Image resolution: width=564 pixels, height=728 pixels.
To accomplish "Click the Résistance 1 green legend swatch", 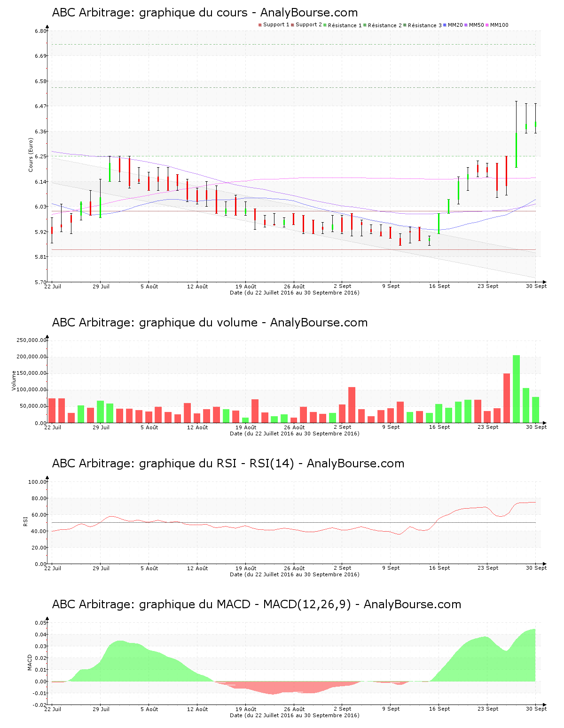I will [325, 25].
